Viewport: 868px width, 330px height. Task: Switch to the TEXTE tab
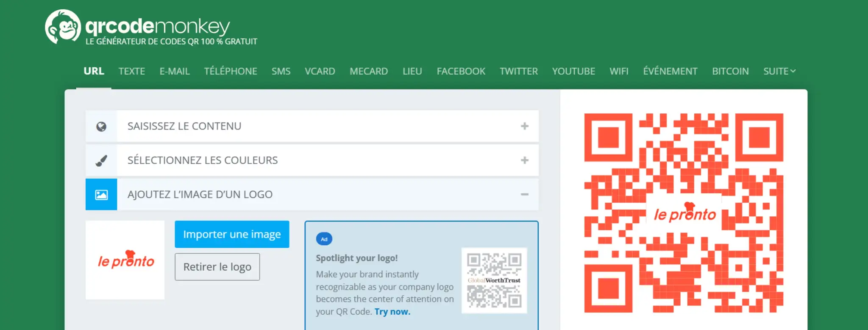pyautogui.click(x=132, y=71)
